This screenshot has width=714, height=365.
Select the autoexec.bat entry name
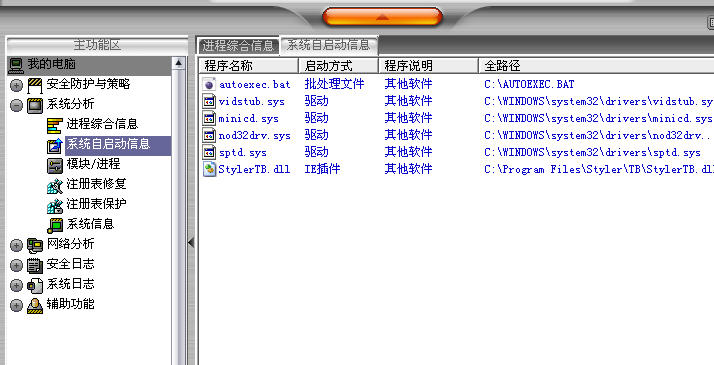[255, 84]
